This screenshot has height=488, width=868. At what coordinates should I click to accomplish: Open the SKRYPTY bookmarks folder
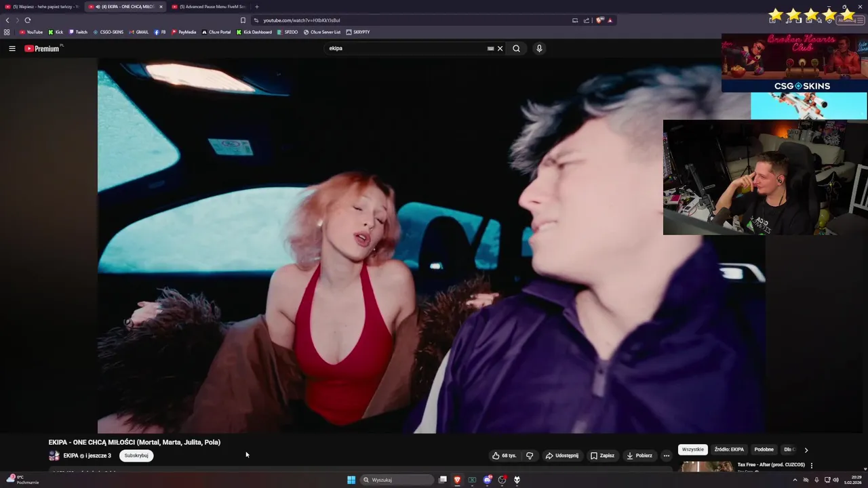coord(358,32)
